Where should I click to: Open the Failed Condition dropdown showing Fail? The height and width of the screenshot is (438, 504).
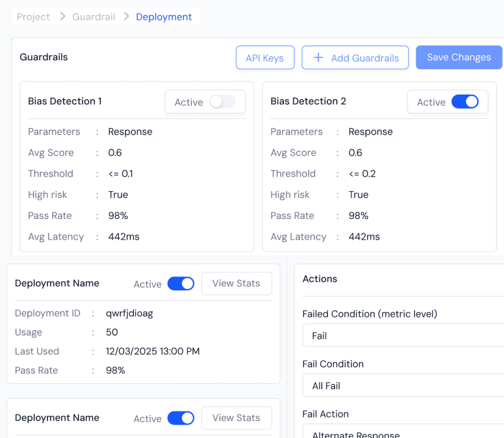click(403, 335)
